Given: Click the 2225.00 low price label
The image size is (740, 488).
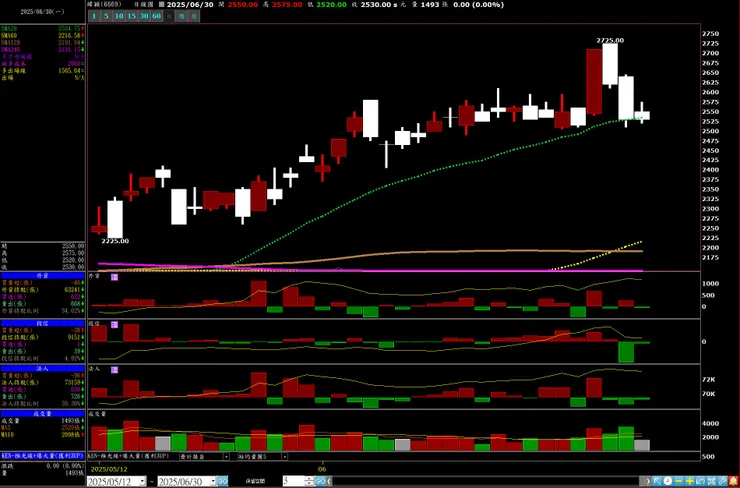Looking at the screenshot, I should pos(115,241).
